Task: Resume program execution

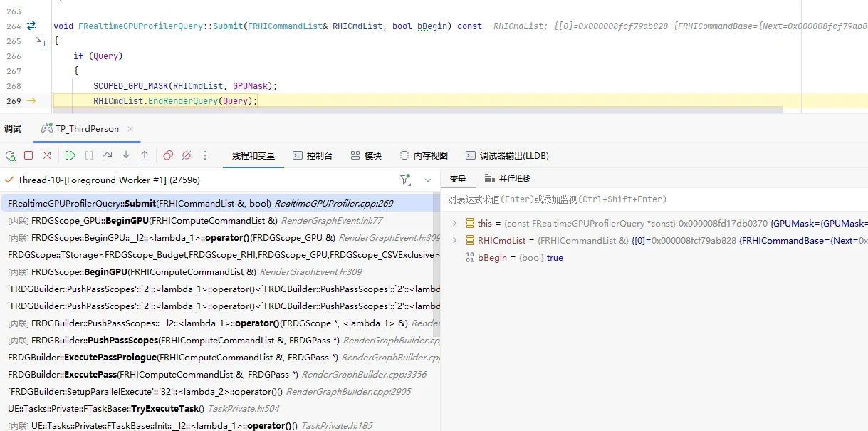Action: [x=70, y=155]
